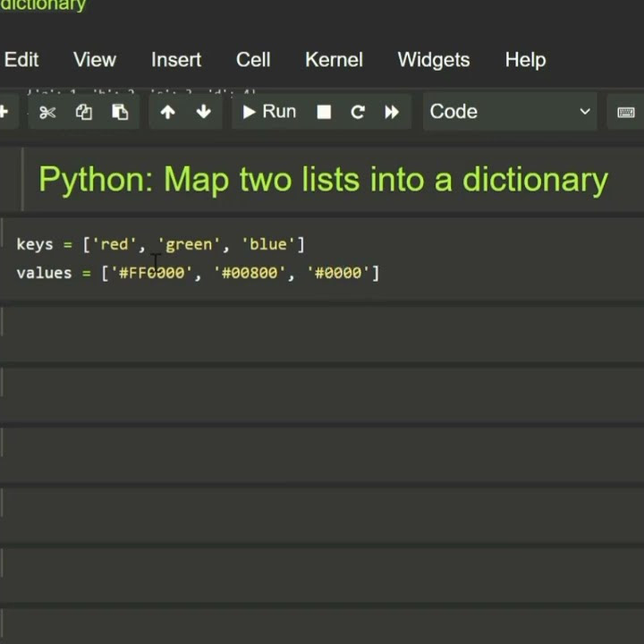Open the Help menu
The image size is (644, 644).
click(x=525, y=60)
